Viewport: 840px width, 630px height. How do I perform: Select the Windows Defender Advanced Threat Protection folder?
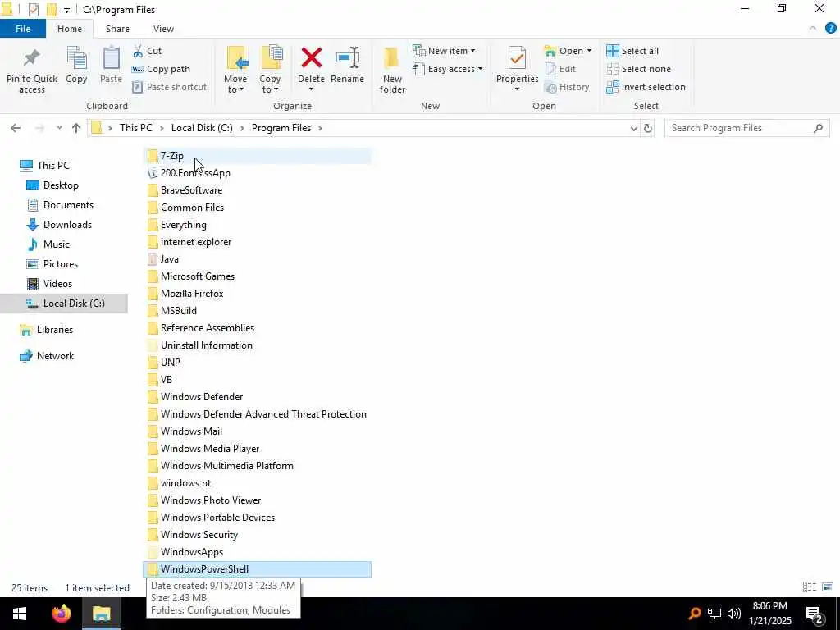click(x=257, y=414)
